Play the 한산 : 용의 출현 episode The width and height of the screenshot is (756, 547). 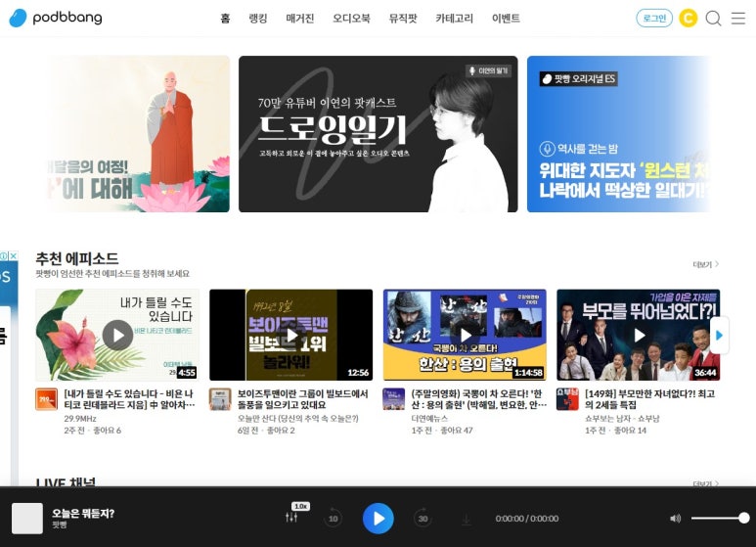click(x=465, y=335)
